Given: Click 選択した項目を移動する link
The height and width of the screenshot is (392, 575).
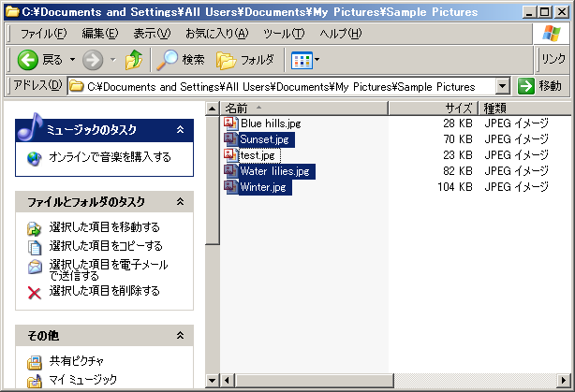Looking at the screenshot, I should tap(105, 227).
